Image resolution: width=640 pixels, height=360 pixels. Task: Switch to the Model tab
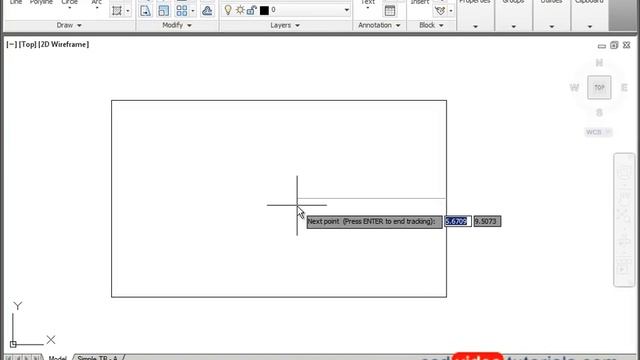(57, 358)
